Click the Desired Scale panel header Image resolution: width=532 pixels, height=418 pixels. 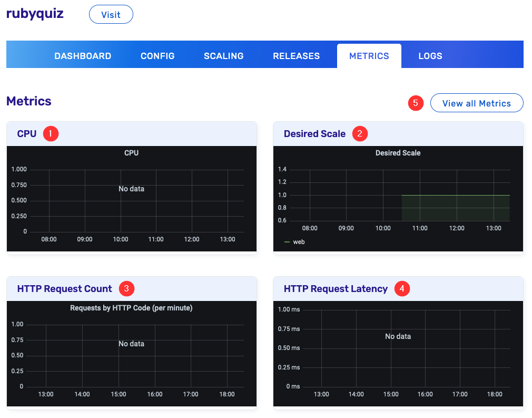[314, 134]
